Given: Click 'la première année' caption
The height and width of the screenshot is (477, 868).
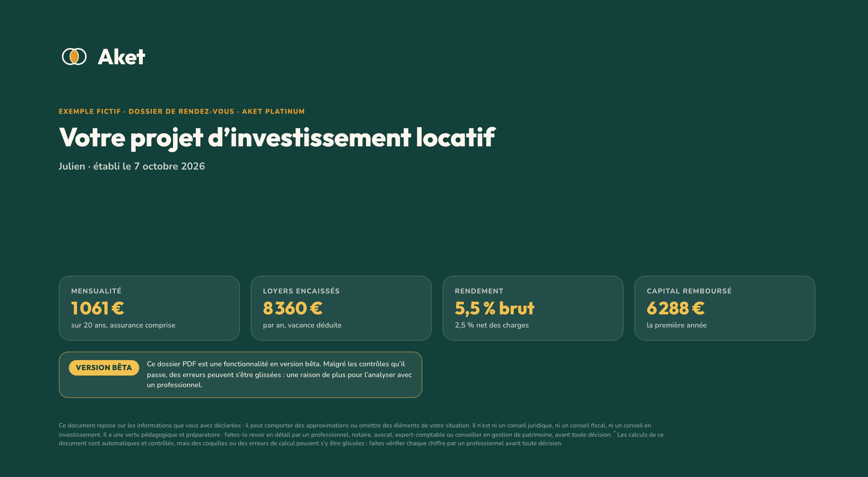Looking at the screenshot, I should coord(677,325).
